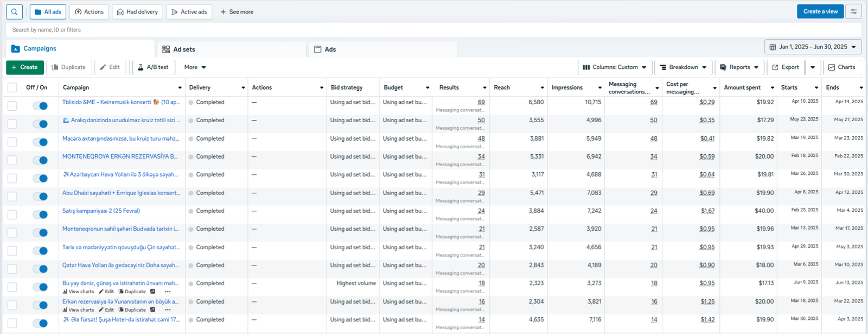
Task: Click View charts under Bu yay dəniz campaign
Action: pyautogui.click(x=78, y=292)
